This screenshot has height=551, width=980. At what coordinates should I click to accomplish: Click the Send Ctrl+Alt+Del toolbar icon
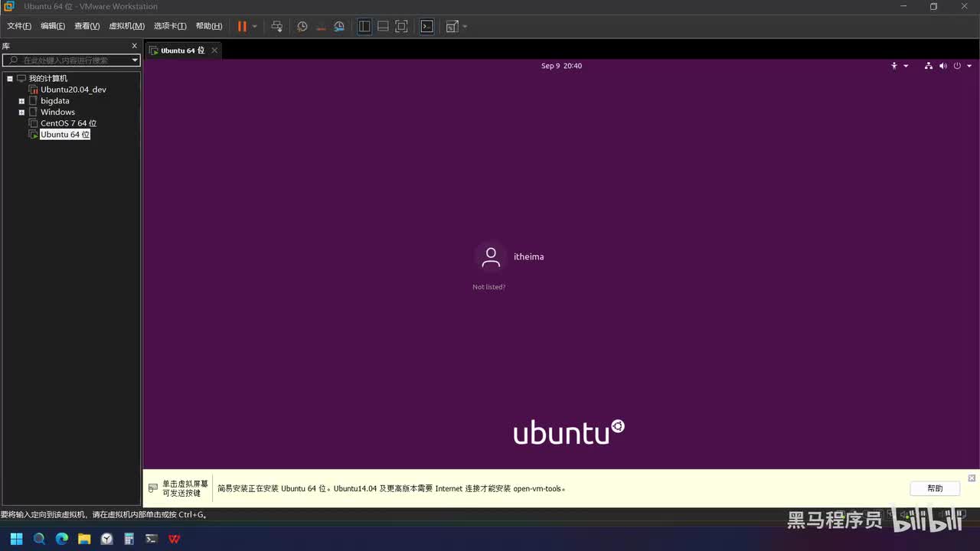[277, 26]
